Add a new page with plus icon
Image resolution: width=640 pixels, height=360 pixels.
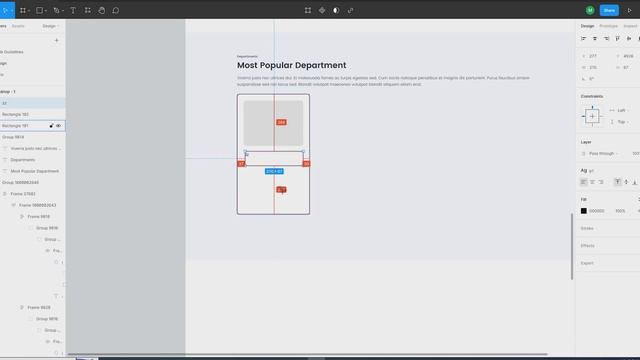point(56,40)
